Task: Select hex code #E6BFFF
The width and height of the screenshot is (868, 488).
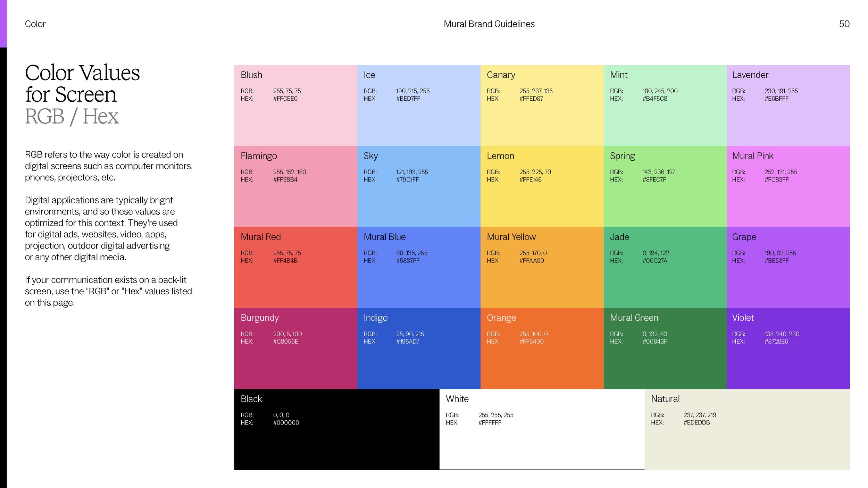Action: pos(777,99)
